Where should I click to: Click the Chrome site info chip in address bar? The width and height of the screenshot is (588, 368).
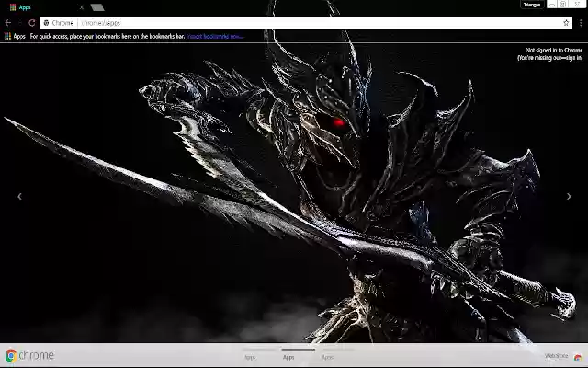click(x=59, y=23)
